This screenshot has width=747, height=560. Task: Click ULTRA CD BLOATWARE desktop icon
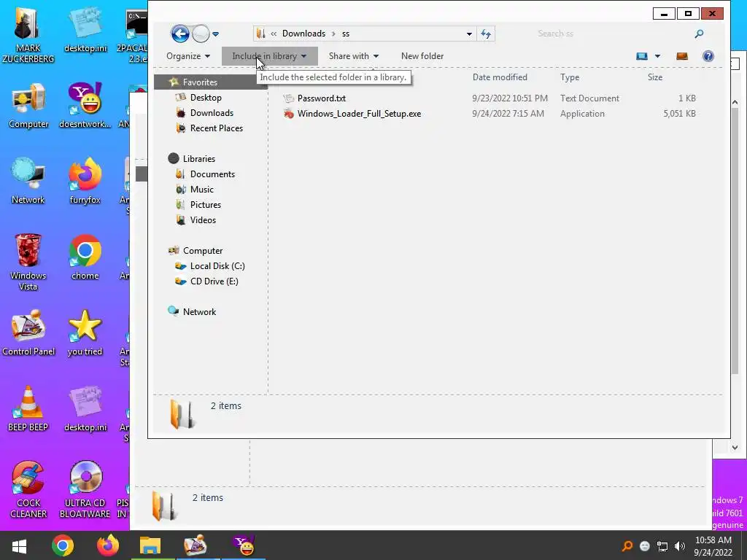tap(85, 489)
